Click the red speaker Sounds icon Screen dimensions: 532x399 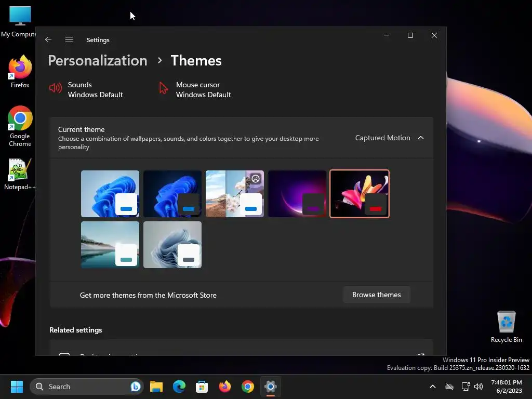(x=55, y=88)
